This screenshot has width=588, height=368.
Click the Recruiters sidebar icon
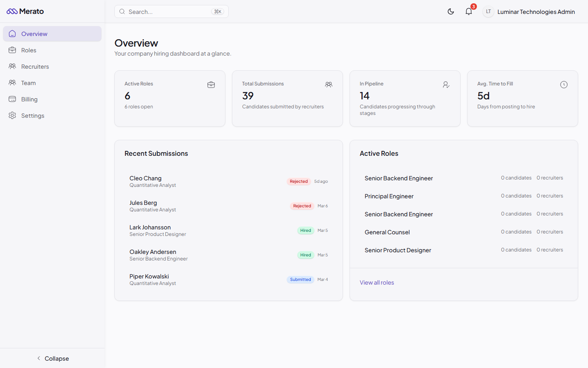point(12,66)
